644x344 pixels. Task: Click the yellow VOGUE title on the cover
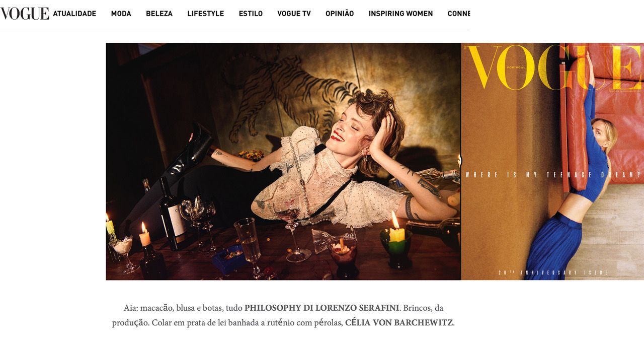pos(553,67)
